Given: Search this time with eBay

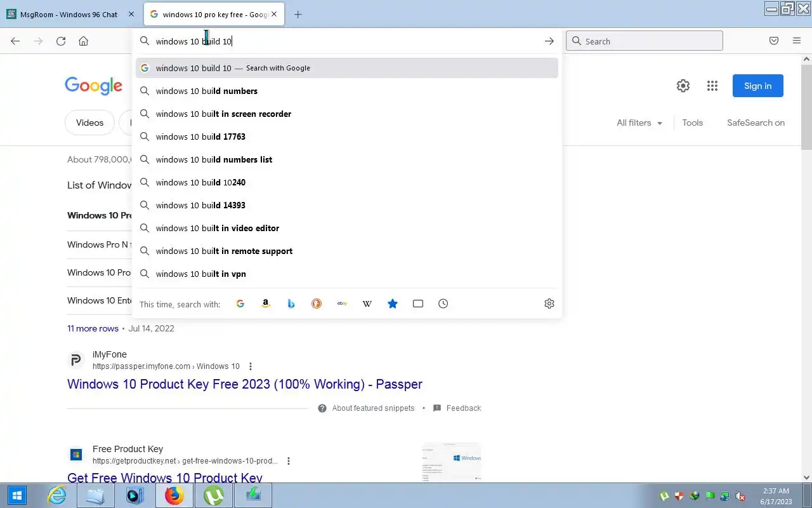Looking at the screenshot, I should [342, 304].
